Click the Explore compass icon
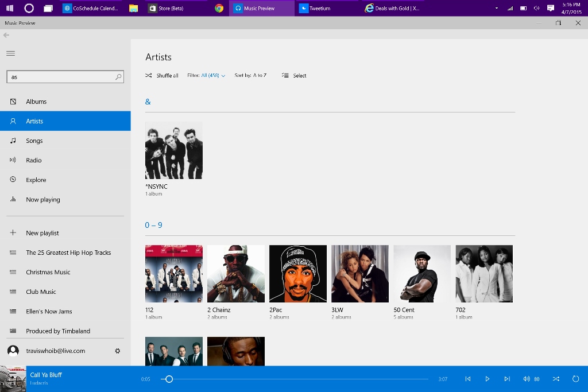Screen dimensions: 588x392 (13, 180)
